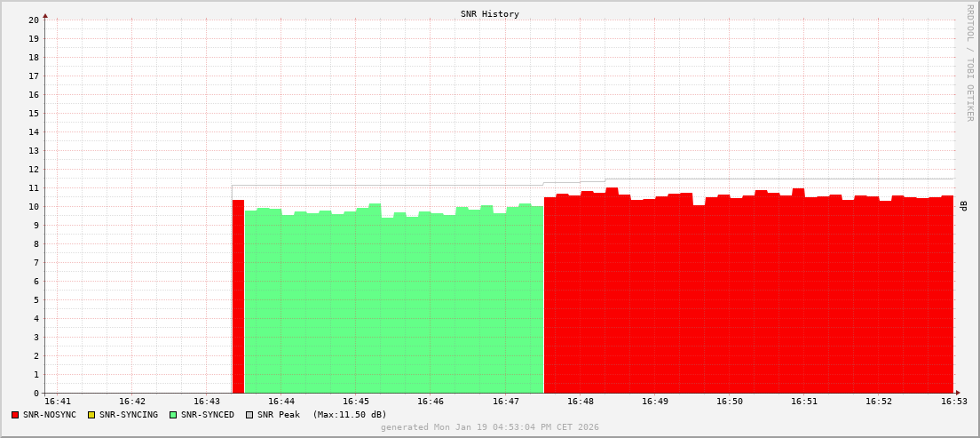Click the 16:48 time axis label
This screenshot has width=980, height=438.
580,402
